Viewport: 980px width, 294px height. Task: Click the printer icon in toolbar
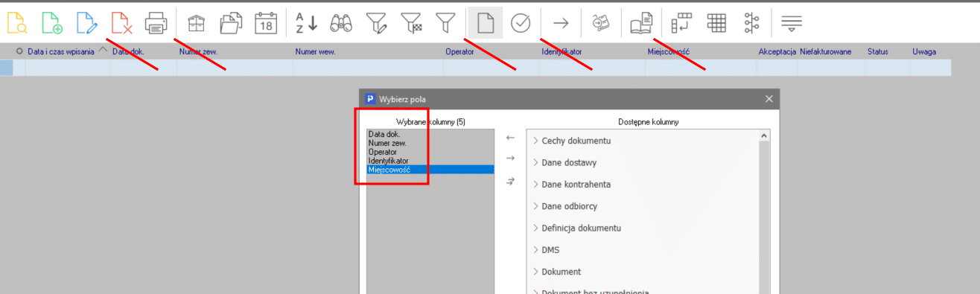click(156, 23)
